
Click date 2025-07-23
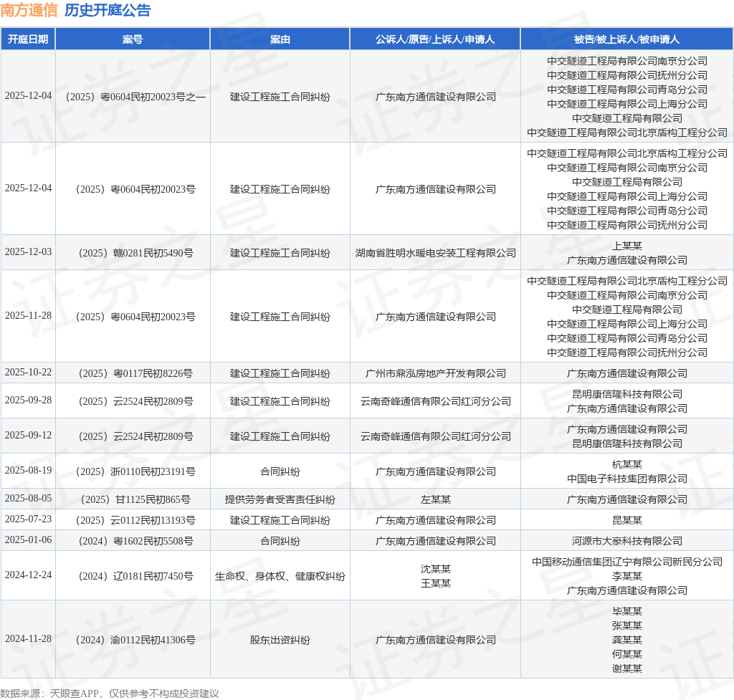(28, 519)
